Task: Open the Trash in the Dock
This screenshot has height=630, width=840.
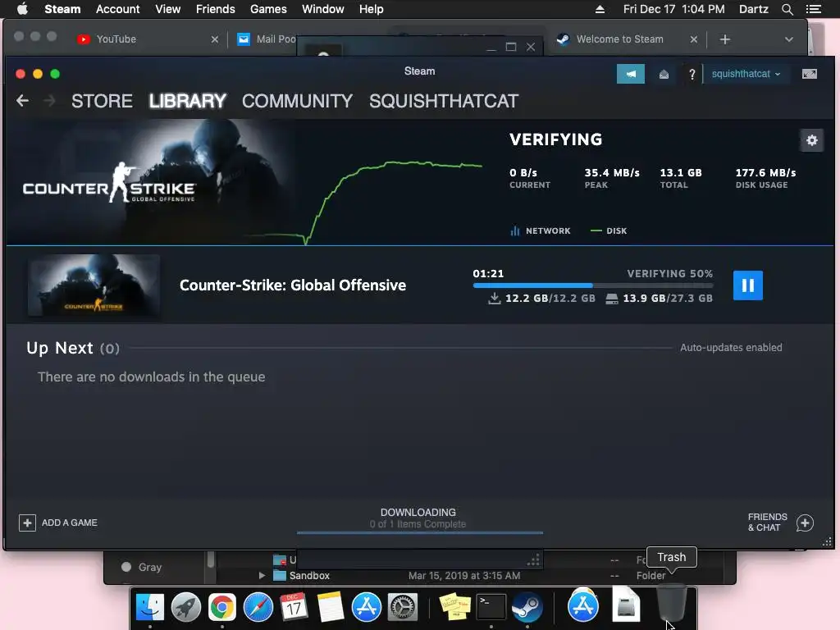Action: (x=672, y=605)
